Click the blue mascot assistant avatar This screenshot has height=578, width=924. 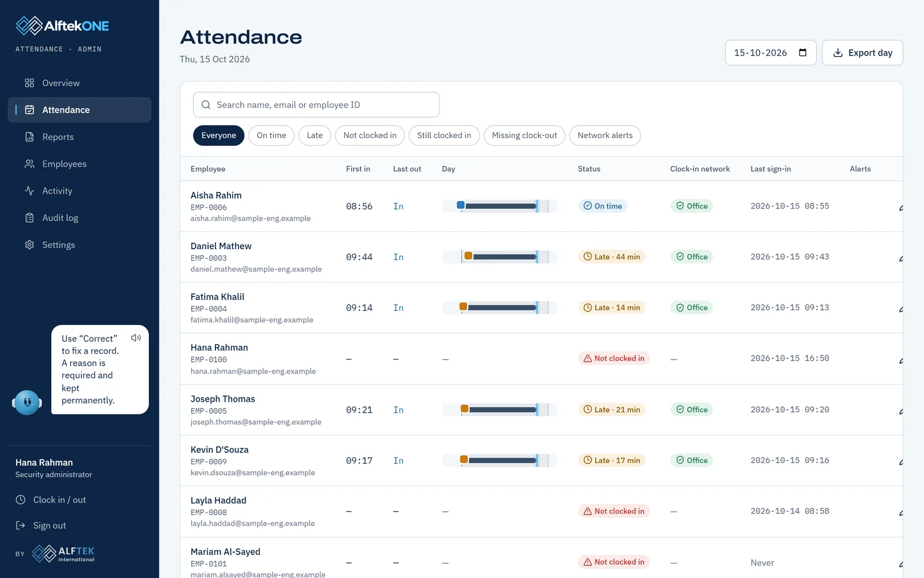coord(27,402)
